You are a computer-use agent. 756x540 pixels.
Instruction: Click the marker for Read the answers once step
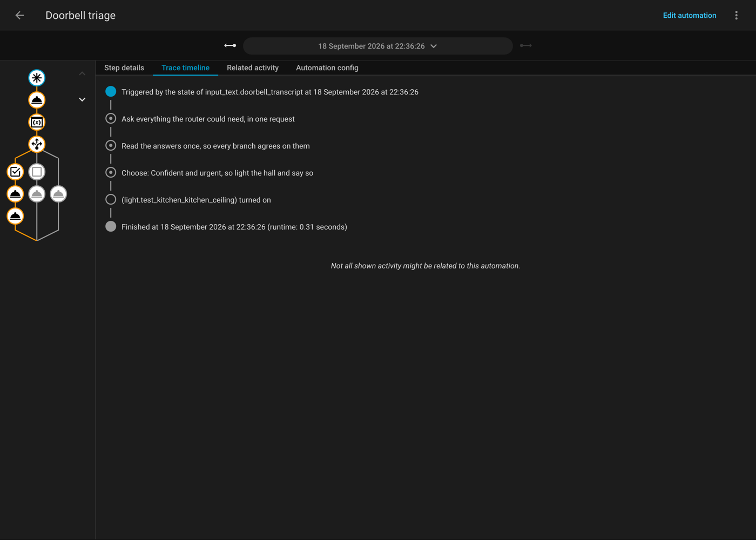(x=111, y=146)
